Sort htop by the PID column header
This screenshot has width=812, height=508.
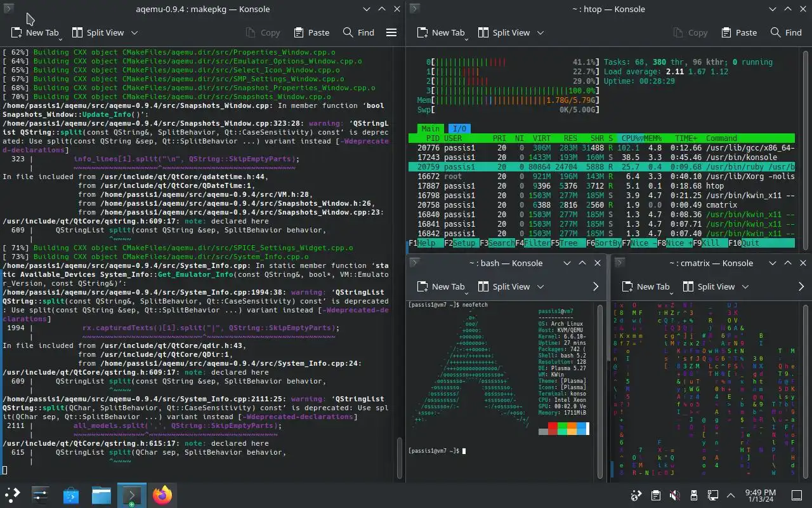coord(433,138)
